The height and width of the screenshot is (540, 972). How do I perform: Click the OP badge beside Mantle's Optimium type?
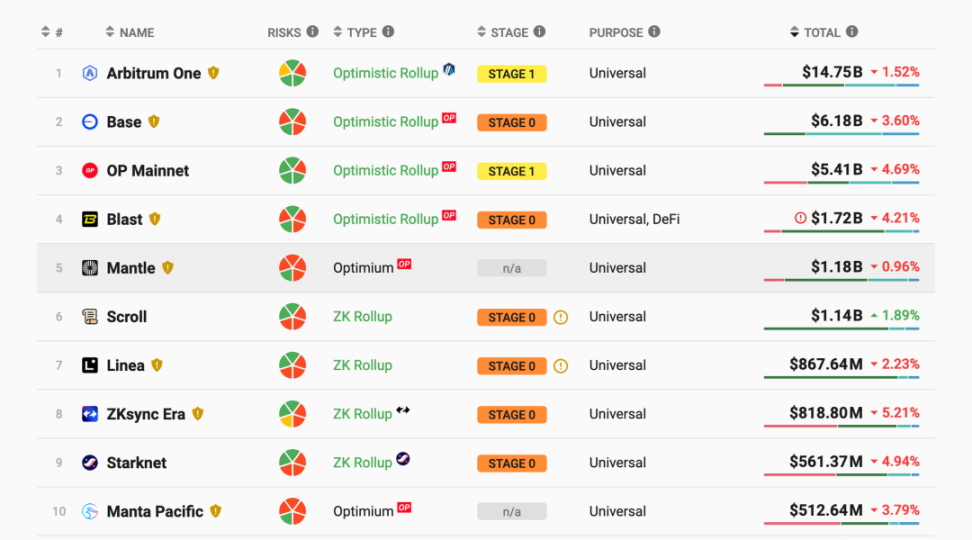[404, 264]
